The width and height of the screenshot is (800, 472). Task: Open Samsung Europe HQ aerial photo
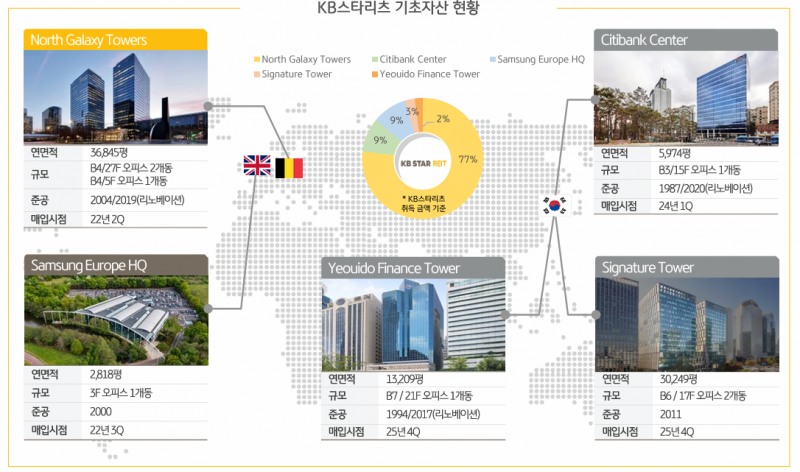[116, 320]
